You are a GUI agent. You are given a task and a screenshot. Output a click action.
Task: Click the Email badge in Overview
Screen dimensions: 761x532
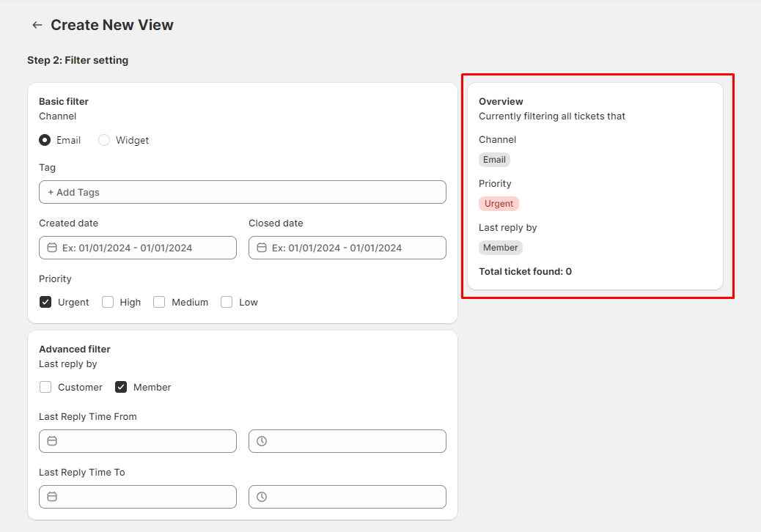tap(494, 160)
